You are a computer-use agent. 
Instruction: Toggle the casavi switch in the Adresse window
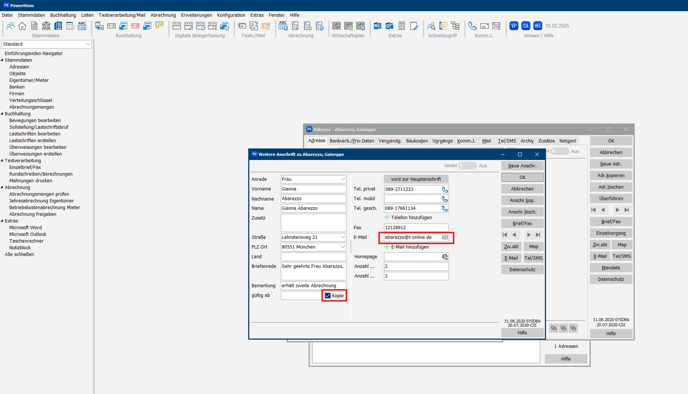(x=559, y=151)
